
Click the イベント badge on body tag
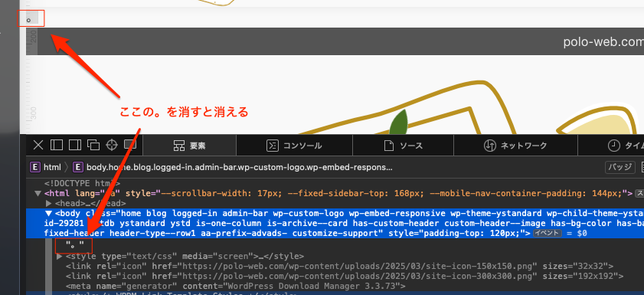547,234
